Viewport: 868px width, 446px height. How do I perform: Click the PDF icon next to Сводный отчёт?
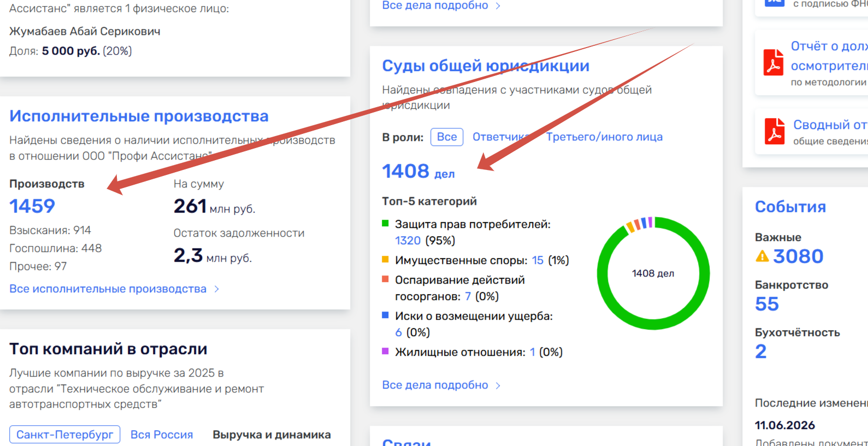pyautogui.click(x=774, y=131)
